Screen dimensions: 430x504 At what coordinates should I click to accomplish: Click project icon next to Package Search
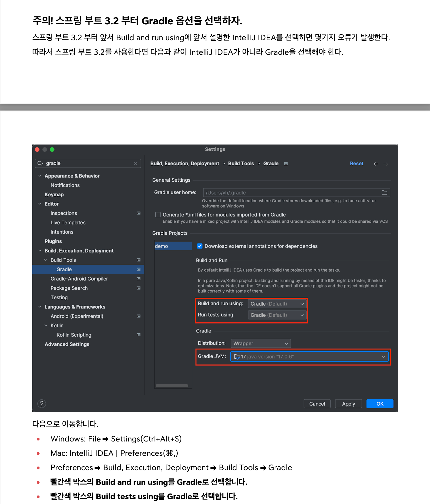pyautogui.click(x=139, y=288)
